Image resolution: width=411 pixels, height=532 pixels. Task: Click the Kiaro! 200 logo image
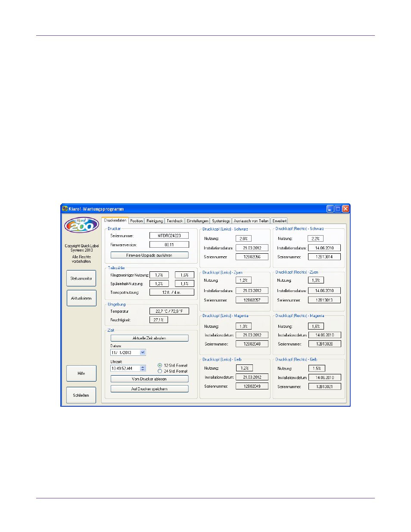[81, 225]
